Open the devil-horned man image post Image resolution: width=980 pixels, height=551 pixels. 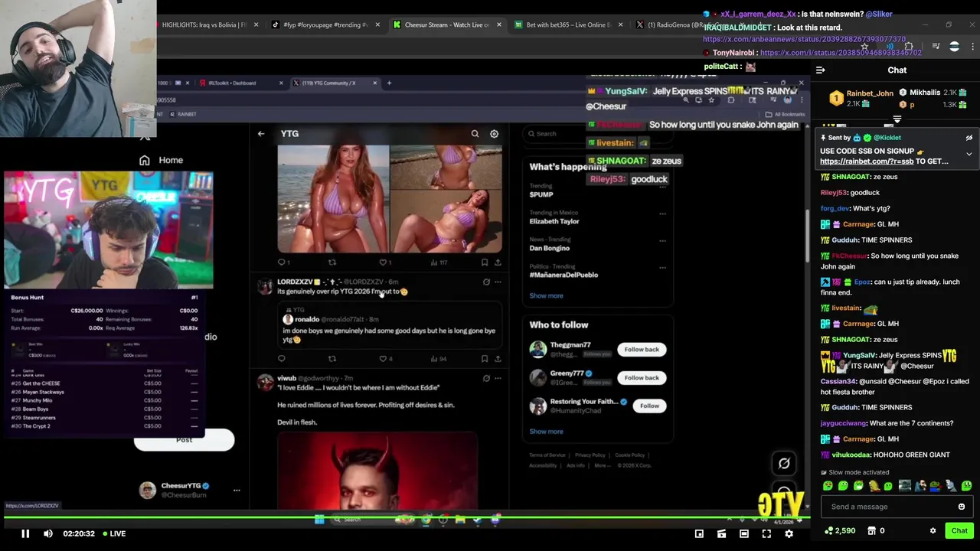pos(377,471)
